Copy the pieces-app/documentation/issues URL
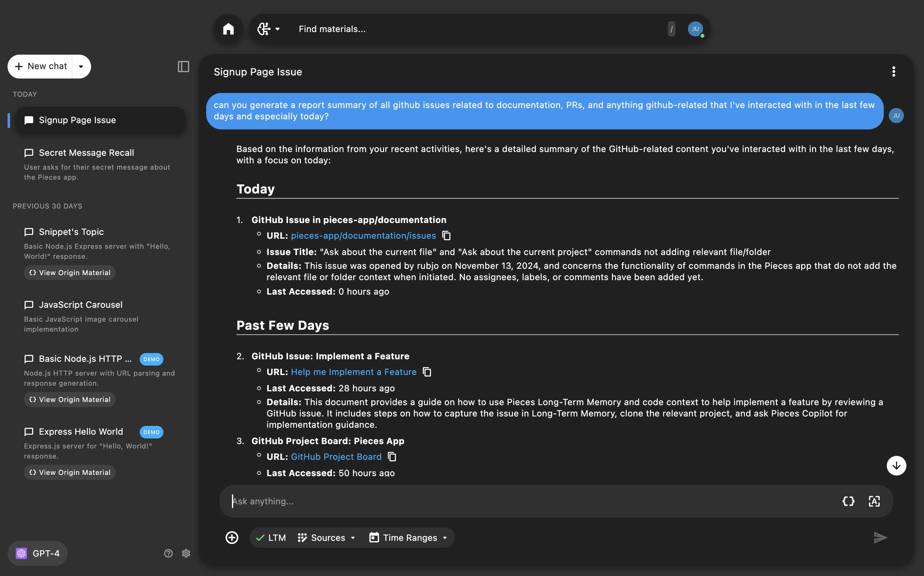 coord(446,236)
